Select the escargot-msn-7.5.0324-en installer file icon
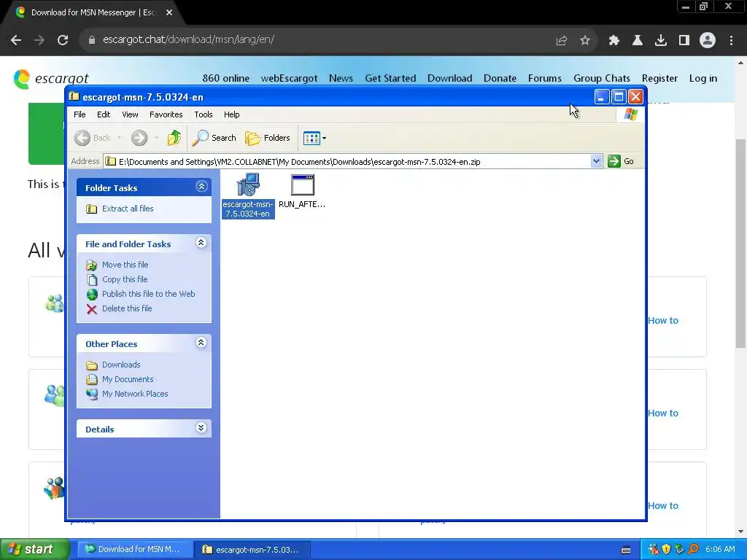 click(x=248, y=184)
